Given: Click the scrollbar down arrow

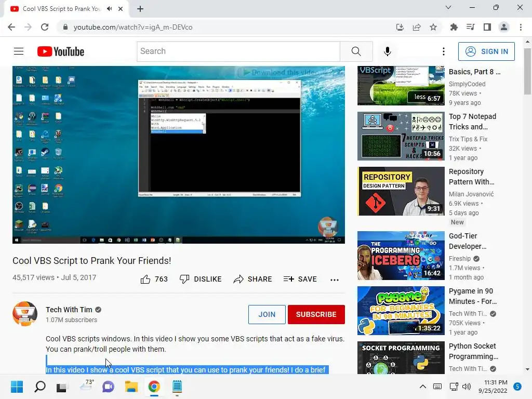Looking at the screenshot, I should [527, 369].
